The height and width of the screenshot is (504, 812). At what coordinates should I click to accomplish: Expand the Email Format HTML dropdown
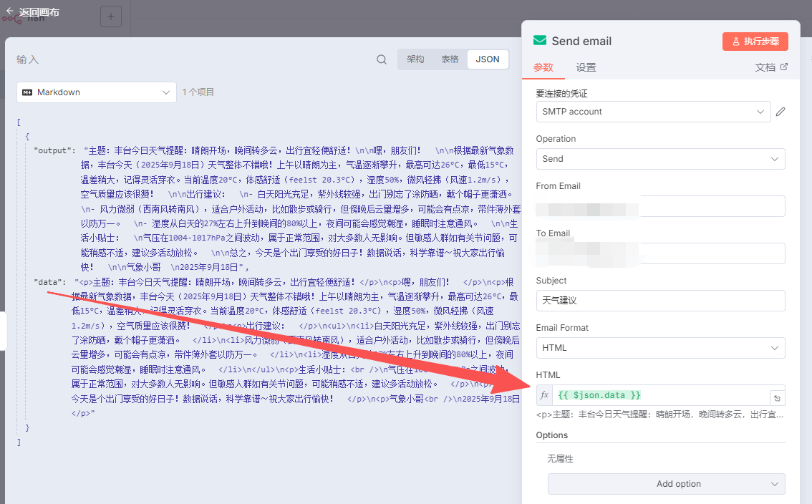tap(660, 348)
